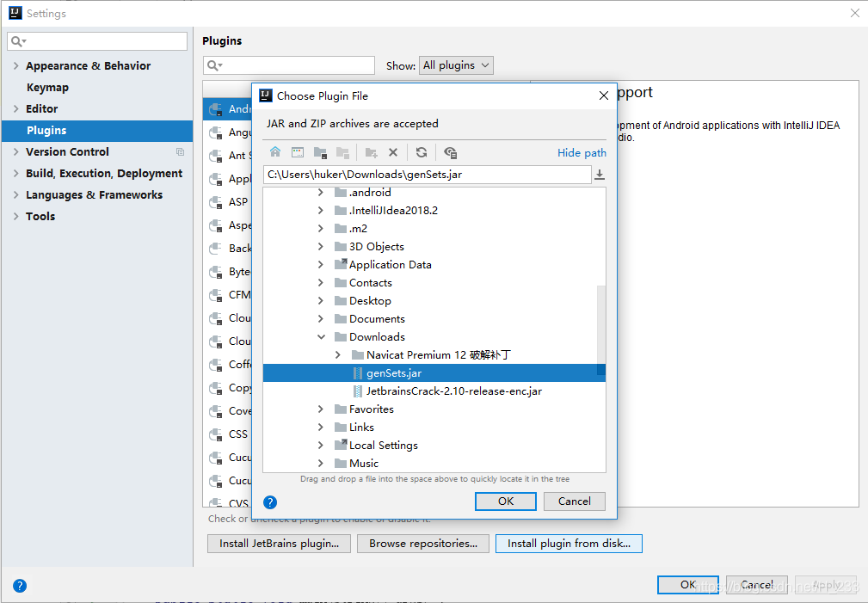Expand the .IntelliJIdea2018.2 folder chevron
Viewport: 868px width, 603px height.
pyautogui.click(x=321, y=211)
